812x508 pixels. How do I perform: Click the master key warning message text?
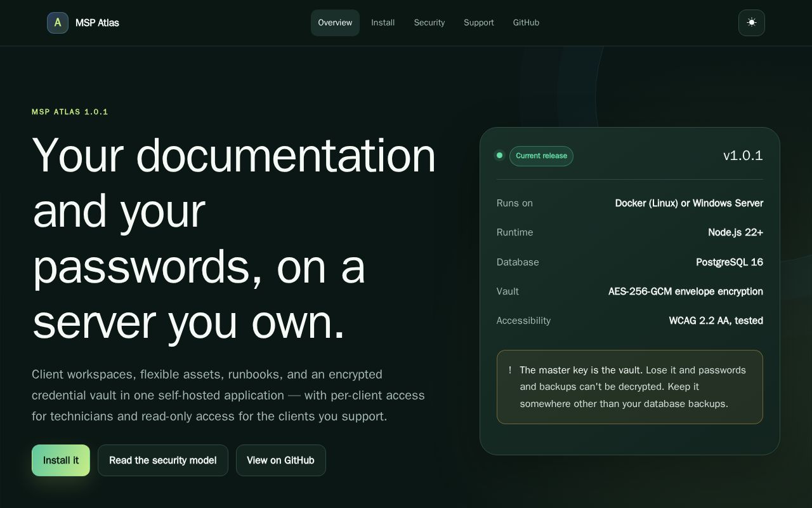(x=632, y=387)
